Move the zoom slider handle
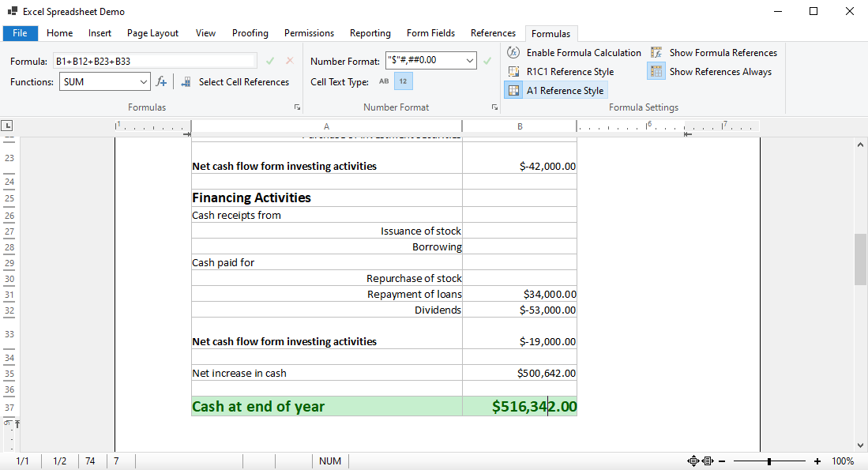The image size is (868, 470). [769, 461]
